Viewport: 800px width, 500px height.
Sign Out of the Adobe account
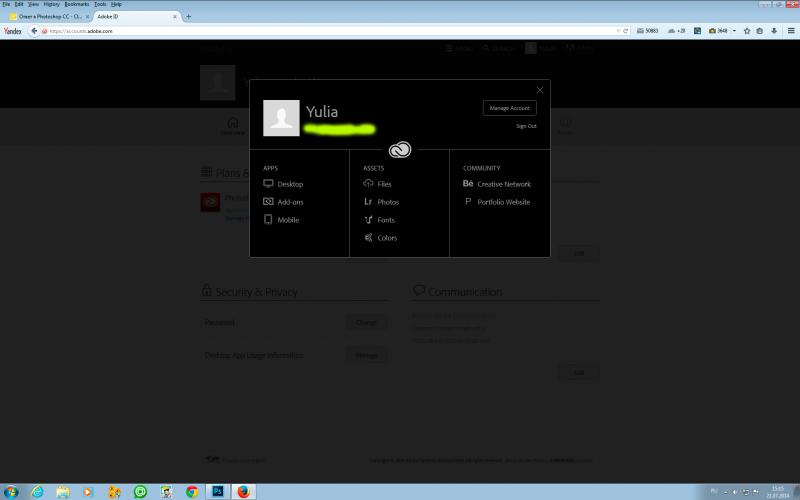point(526,126)
